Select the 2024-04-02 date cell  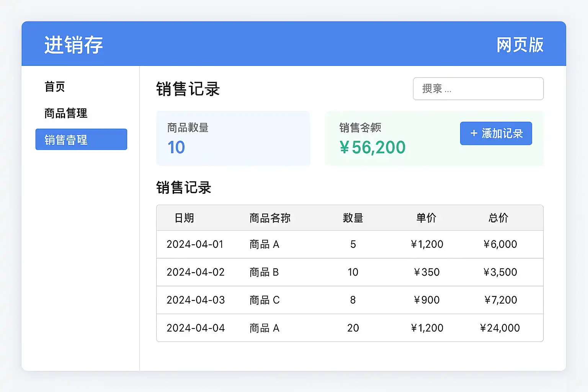pos(195,272)
